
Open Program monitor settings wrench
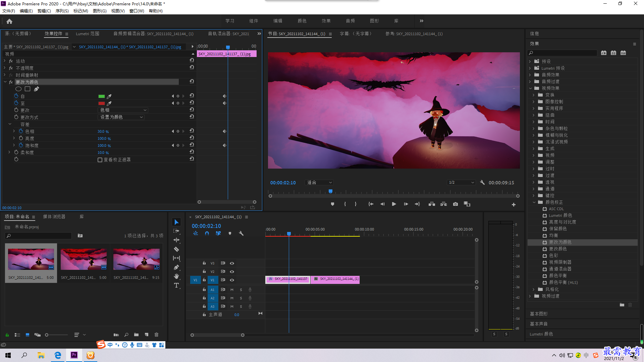pos(482,183)
